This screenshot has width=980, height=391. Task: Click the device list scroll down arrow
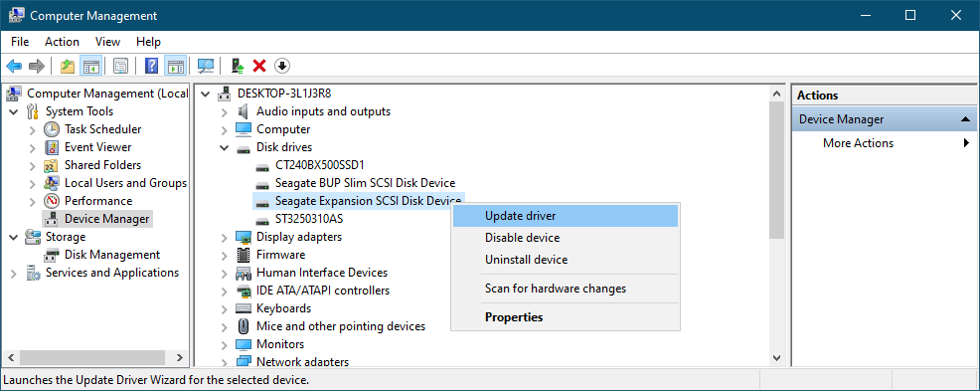777,358
